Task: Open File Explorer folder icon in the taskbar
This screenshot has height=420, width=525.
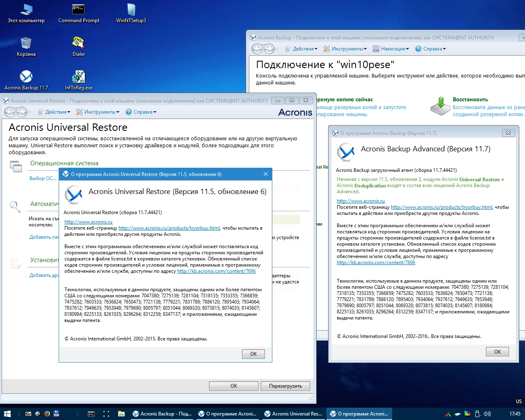Action: [121, 414]
